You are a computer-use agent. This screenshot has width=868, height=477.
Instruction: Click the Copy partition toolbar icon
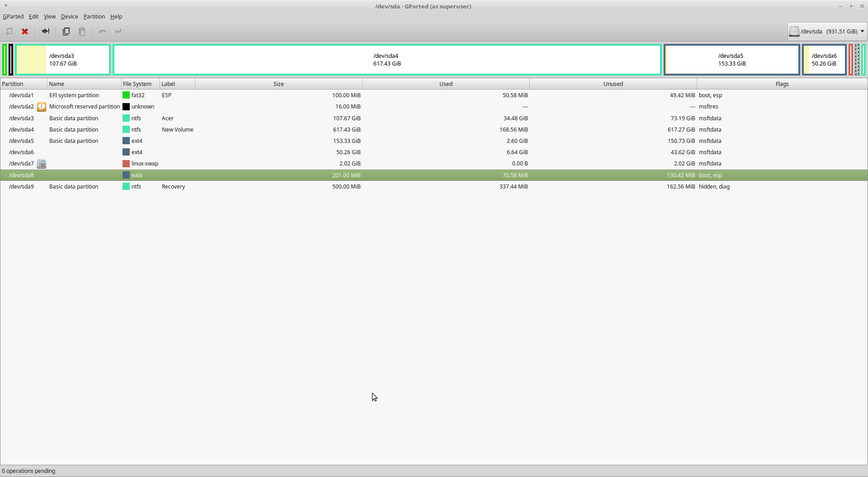(66, 31)
